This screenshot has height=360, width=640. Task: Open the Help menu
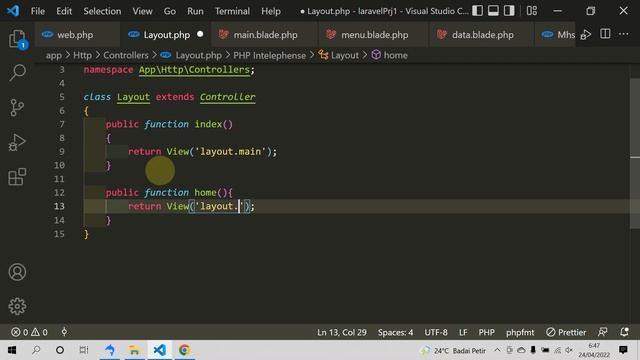[x=271, y=11]
